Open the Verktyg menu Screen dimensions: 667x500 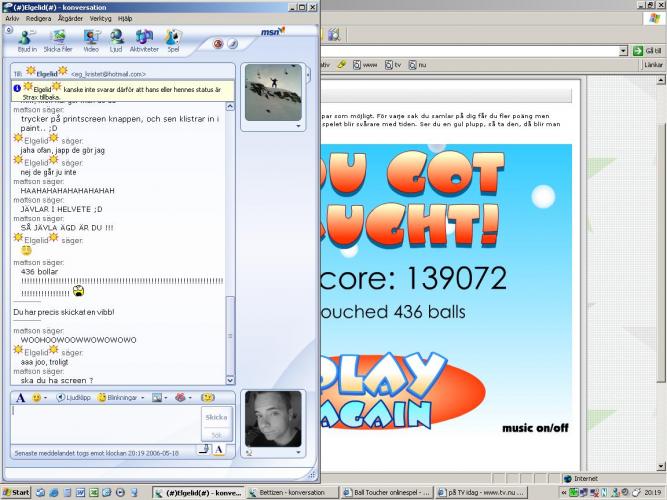tap(100, 18)
